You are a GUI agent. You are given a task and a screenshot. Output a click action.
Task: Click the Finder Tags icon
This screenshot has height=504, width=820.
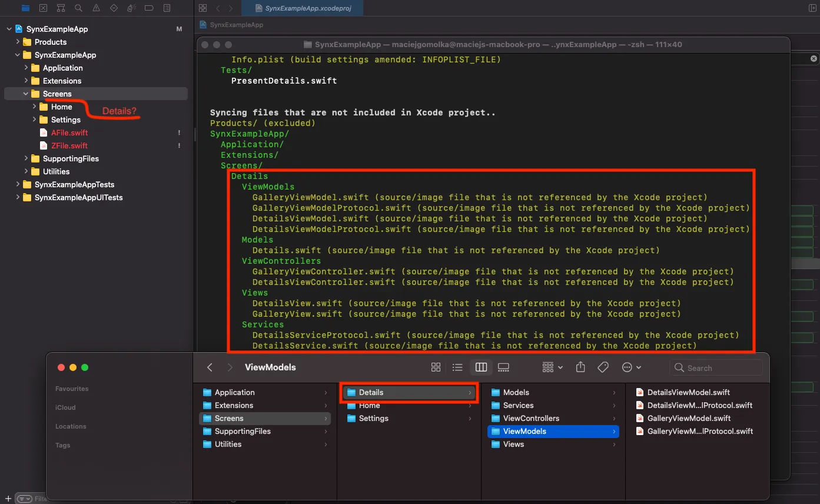[603, 367]
